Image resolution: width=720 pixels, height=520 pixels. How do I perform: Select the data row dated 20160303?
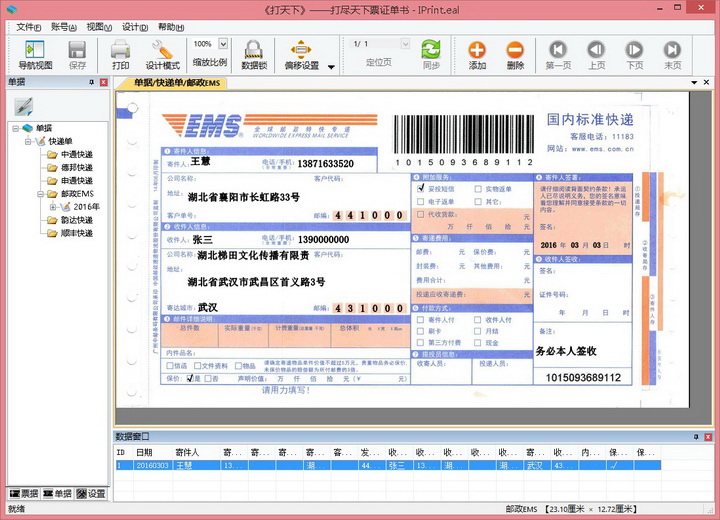click(388, 465)
